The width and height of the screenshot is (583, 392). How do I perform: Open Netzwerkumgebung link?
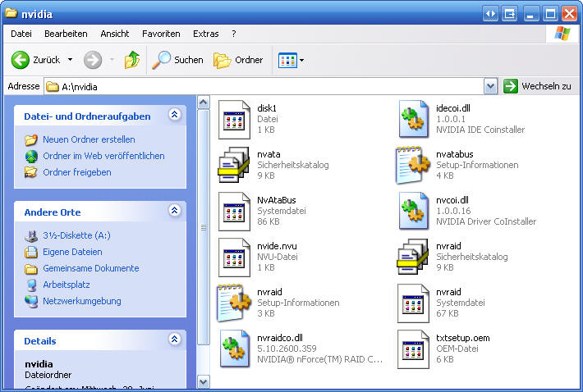coord(82,301)
